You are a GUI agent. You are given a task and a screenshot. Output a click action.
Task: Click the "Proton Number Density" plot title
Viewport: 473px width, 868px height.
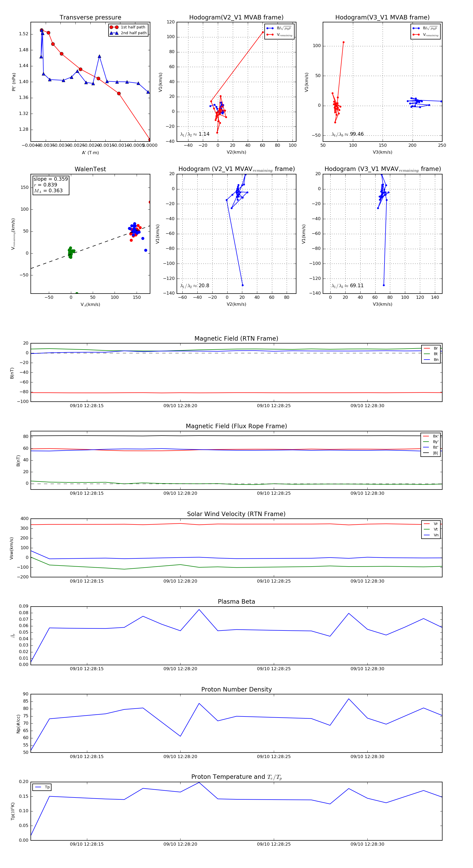pyautogui.click(x=236, y=689)
